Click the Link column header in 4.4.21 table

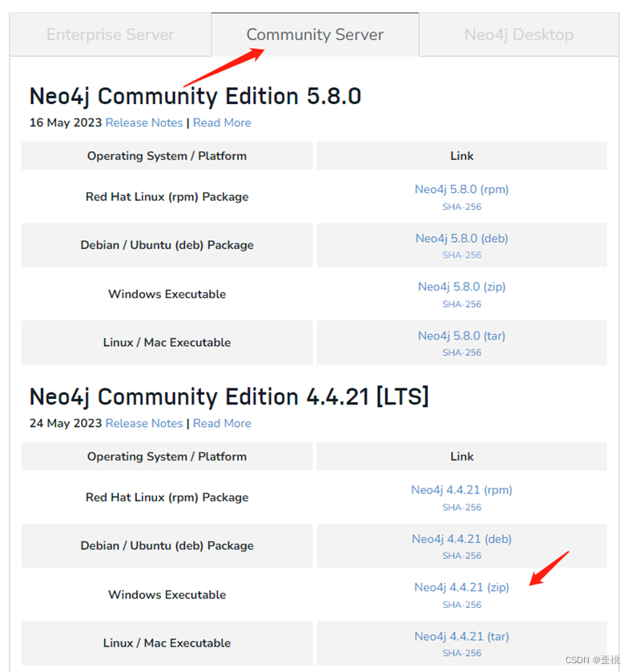coord(462,457)
